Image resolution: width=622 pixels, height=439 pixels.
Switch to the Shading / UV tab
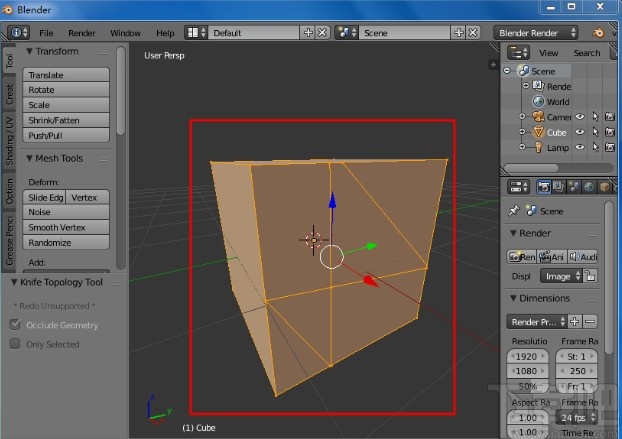click(9, 141)
